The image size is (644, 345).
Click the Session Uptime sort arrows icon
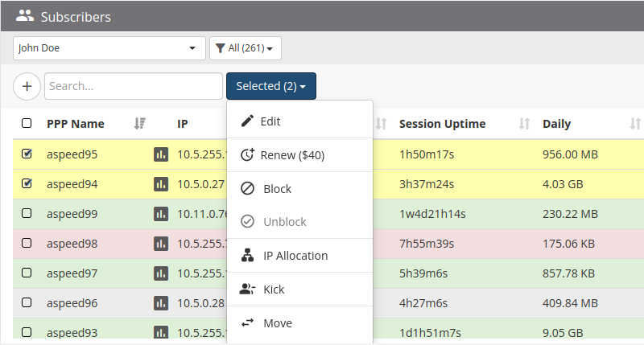pyautogui.click(x=524, y=124)
